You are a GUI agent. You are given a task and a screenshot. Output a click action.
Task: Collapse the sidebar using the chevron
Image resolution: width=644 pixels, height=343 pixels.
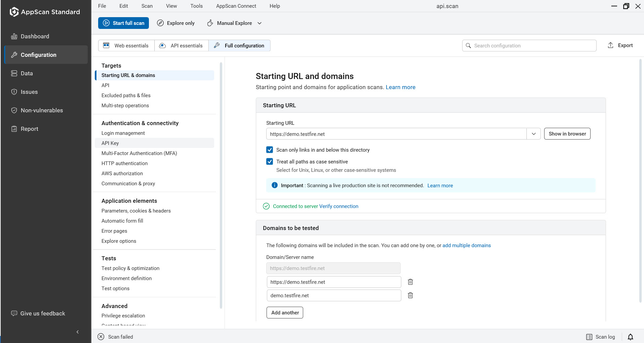point(77,332)
